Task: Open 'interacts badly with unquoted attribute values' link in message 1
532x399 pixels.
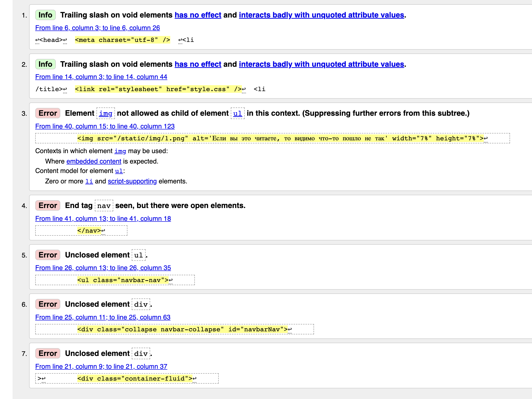Action: point(321,15)
